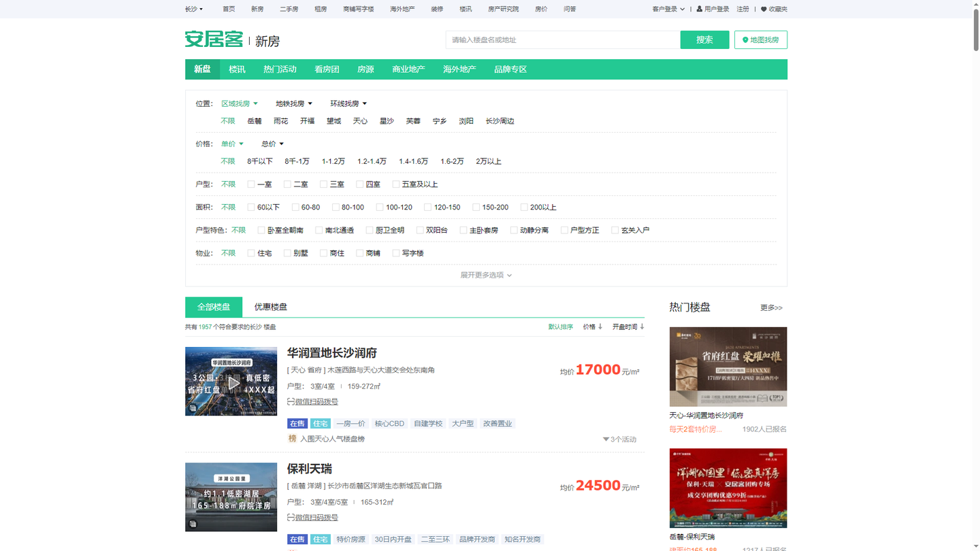Expand the 单价 price dropdown
980x551 pixels.
232,144
